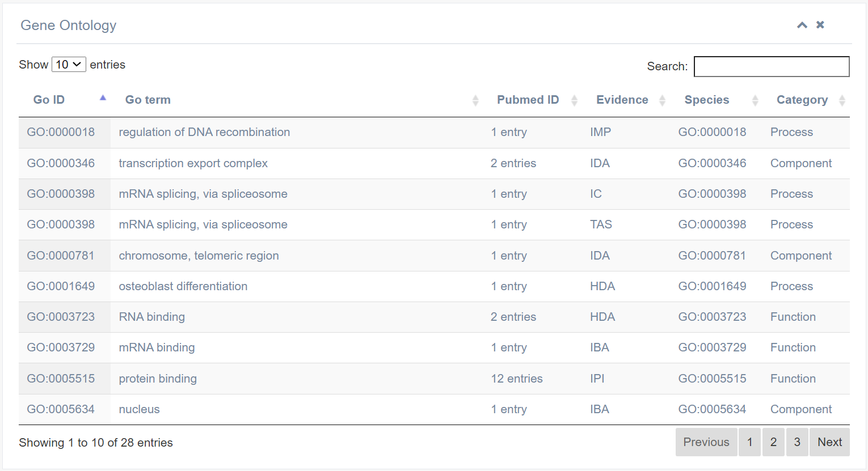This screenshot has height=471, width=868.
Task: Click the "transcription export complex" Go term
Action: pyautogui.click(x=193, y=163)
